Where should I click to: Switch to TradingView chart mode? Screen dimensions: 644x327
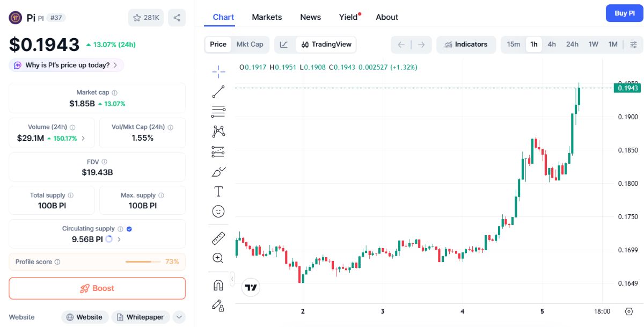click(326, 45)
